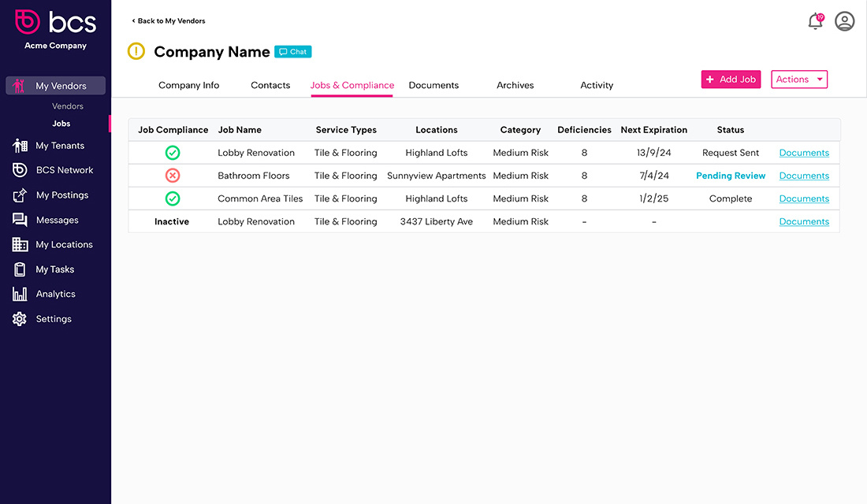
Task: Select the Activity tab
Action: pyautogui.click(x=597, y=85)
